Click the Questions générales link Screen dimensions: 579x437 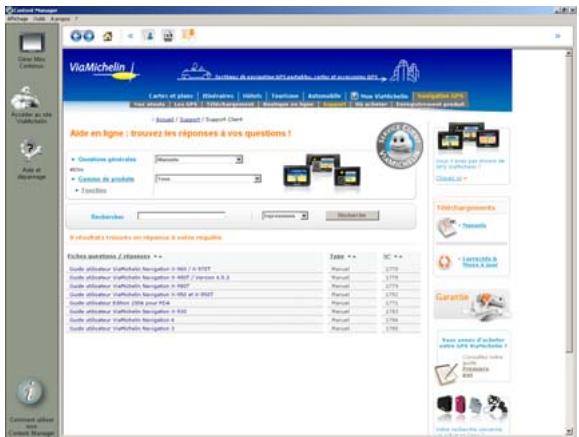(x=107, y=159)
